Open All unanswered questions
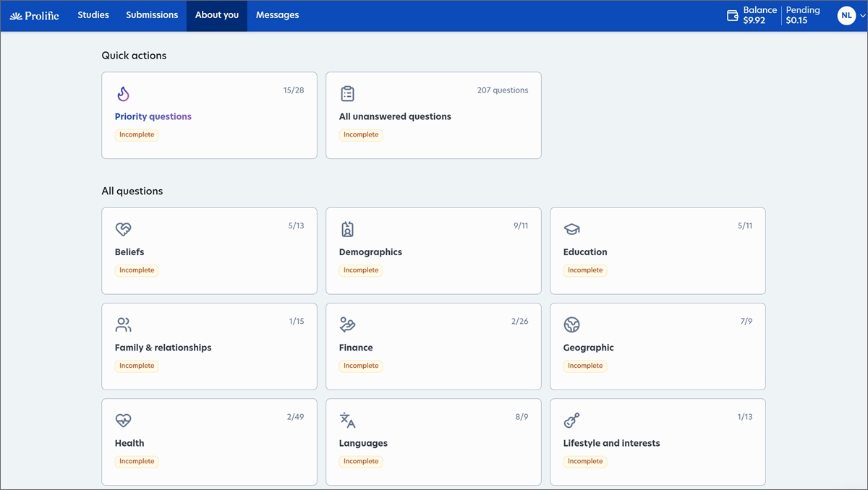The width and height of the screenshot is (868, 490). point(394,116)
